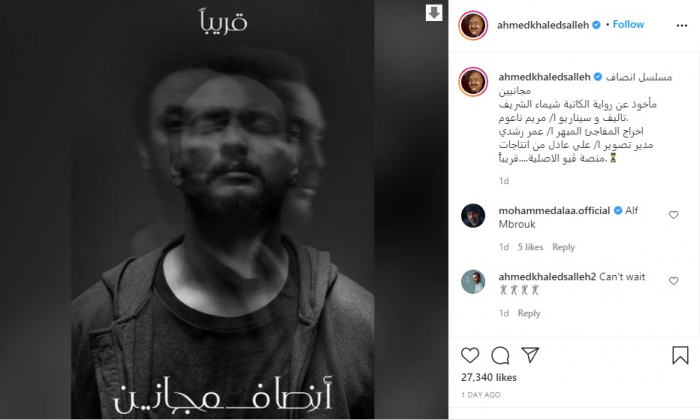Visit mohammedalaa.official profile link
Viewport: 700px width, 420px height.
pyautogui.click(x=554, y=210)
